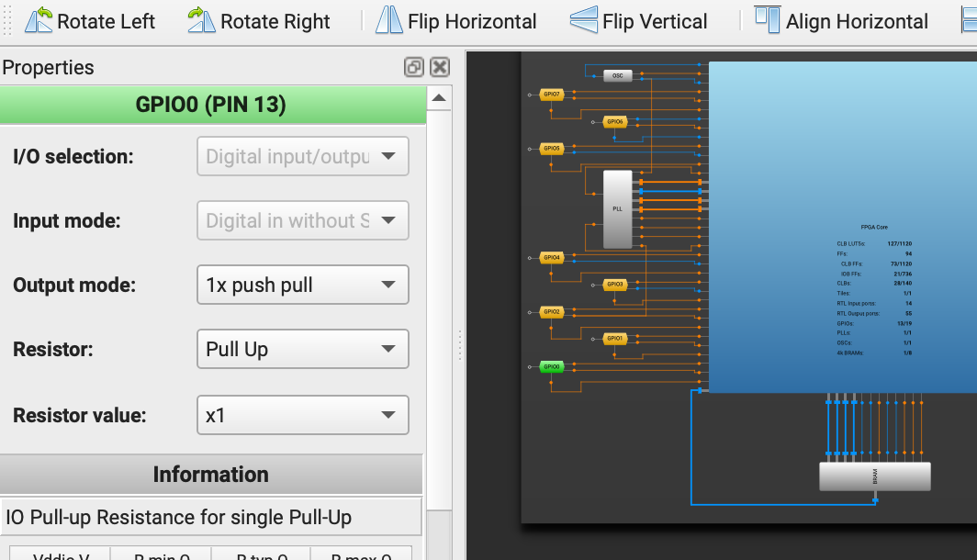Choose Align Horizontal in the toolbar
Viewport: 977px width, 560px height.
pos(841,21)
